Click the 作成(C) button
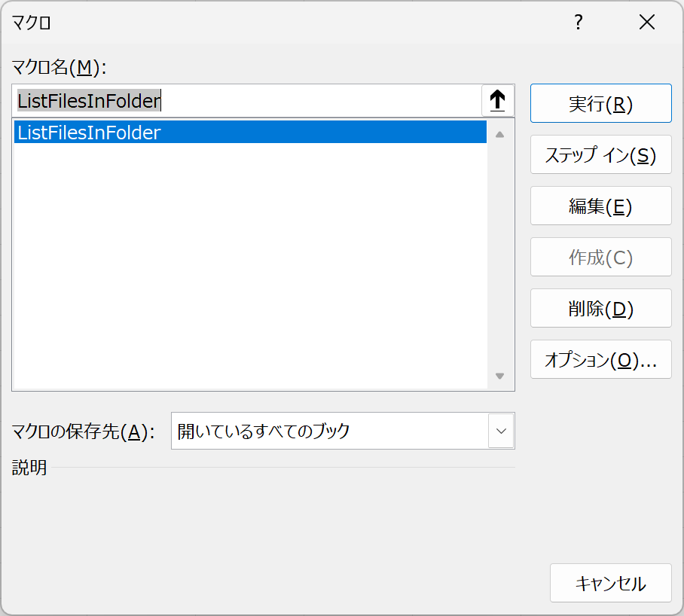 [600, 257]
